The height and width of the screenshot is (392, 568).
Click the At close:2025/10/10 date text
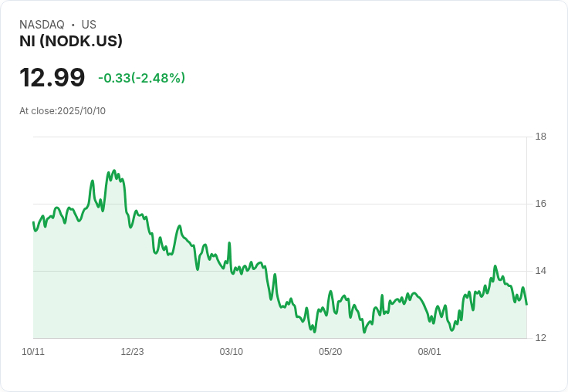pyautogui.click(x=63, y=111)
